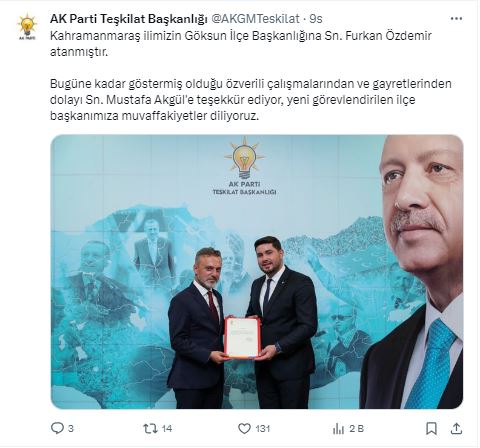The width and height of the screenshot is (480, 448).
Task: Click the tweet text about Göksun İlçe Başkanlığı
Action: coord(241,44)
